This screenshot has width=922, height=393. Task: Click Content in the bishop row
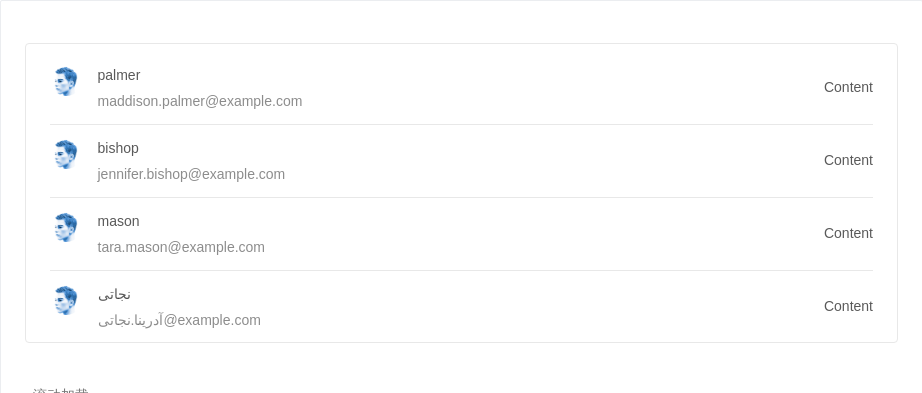[x=848, y=160]
